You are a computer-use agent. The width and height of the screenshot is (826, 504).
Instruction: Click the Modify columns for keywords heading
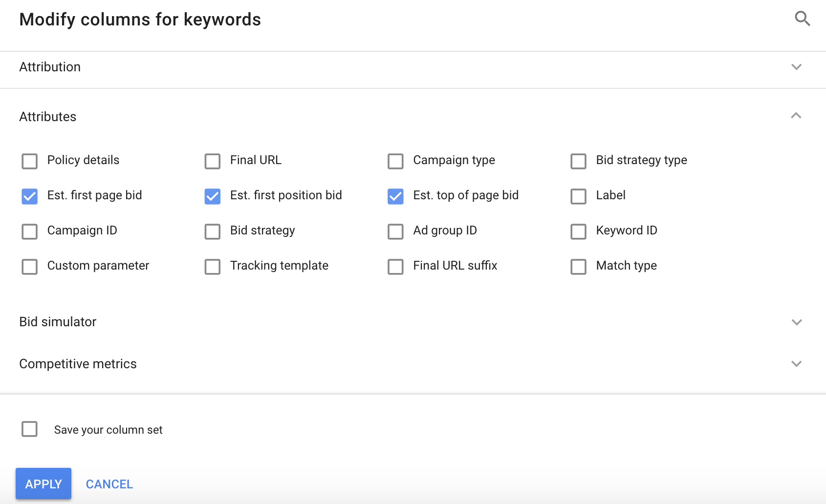(140, 20)
